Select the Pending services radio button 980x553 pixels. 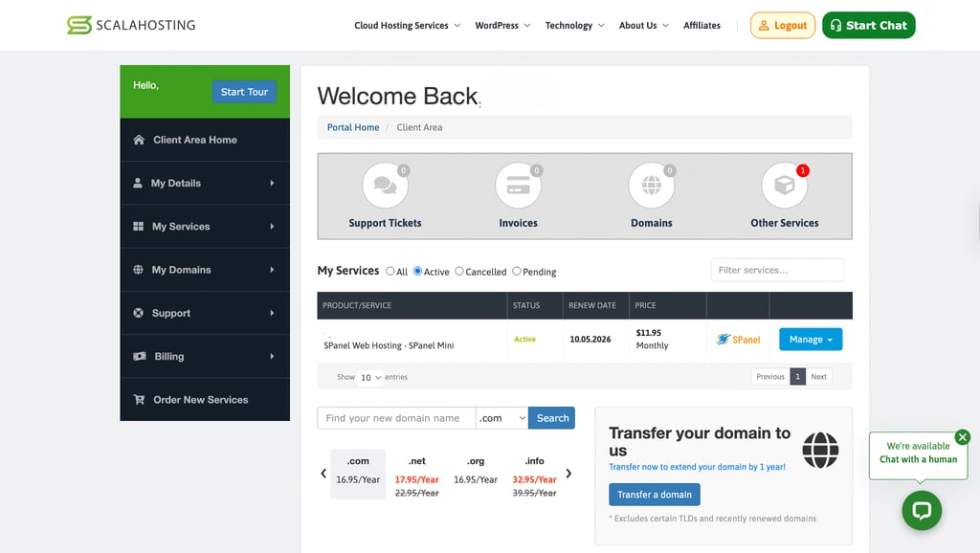coord(516,271)
